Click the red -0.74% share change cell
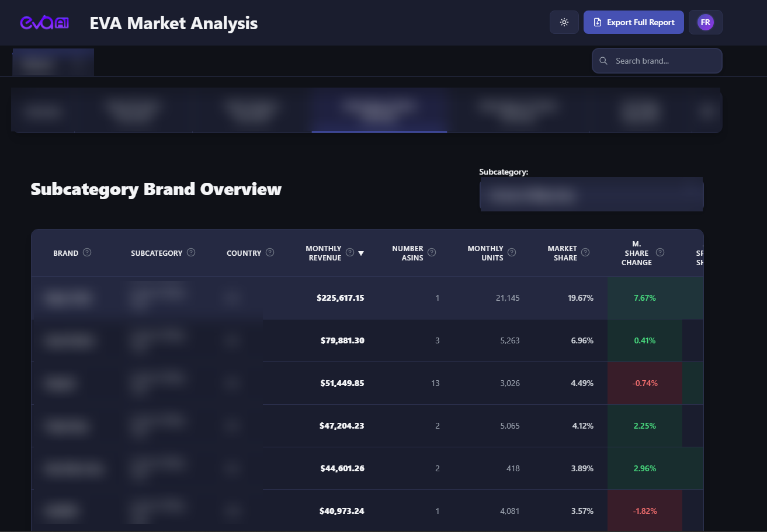This screenshot has width=767, height=532. (x=644, y=383)
